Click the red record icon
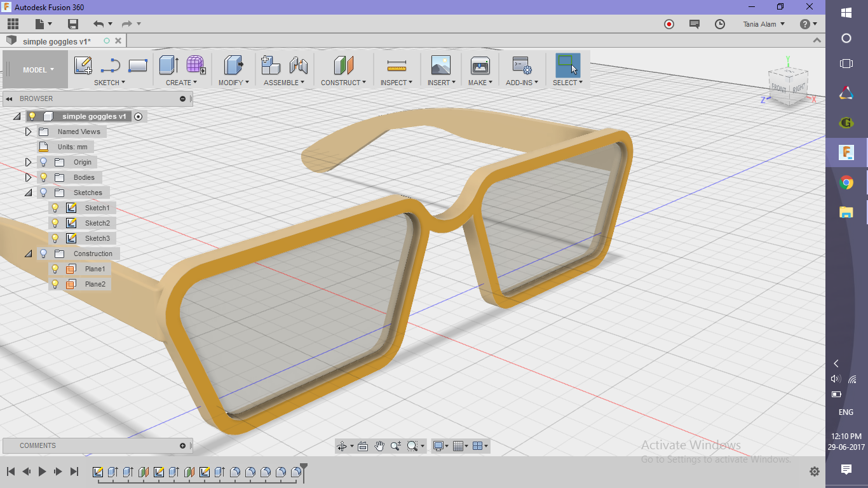 669,24
